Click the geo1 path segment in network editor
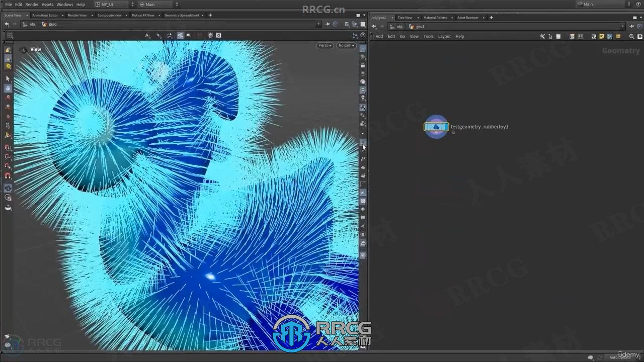Screen dimensions: 644x362 pos(417,27)
